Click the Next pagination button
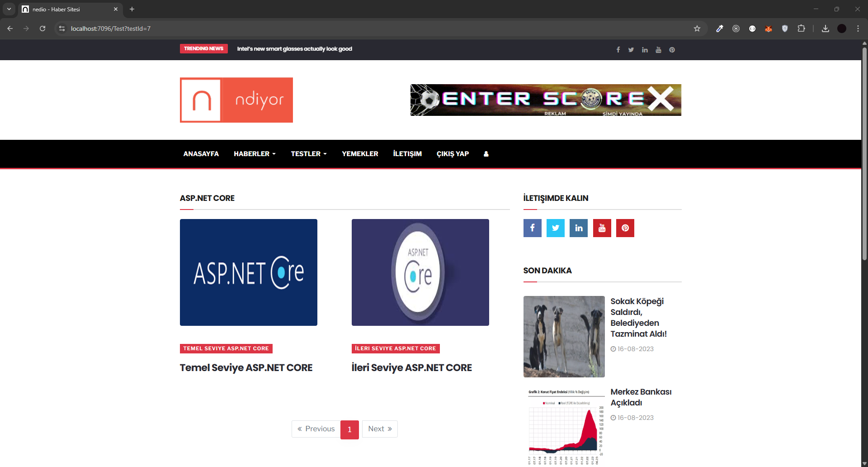Viewport: 868px width, 467px height. click(380, 429)
